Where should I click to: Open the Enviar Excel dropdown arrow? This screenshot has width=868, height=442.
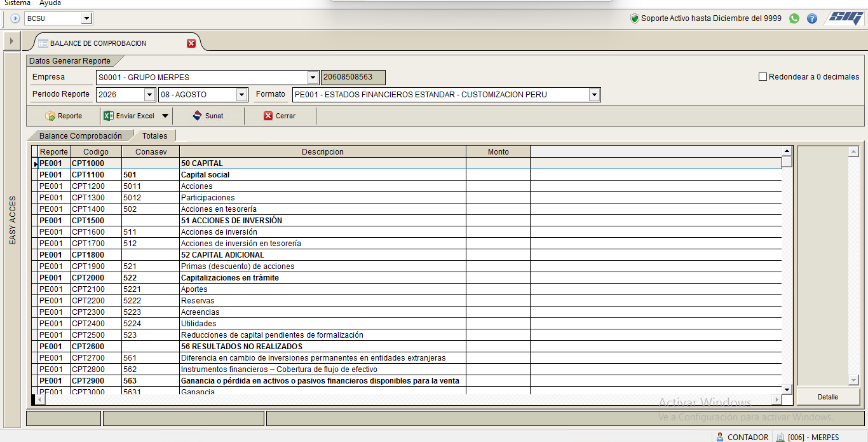tap(165, 116)
